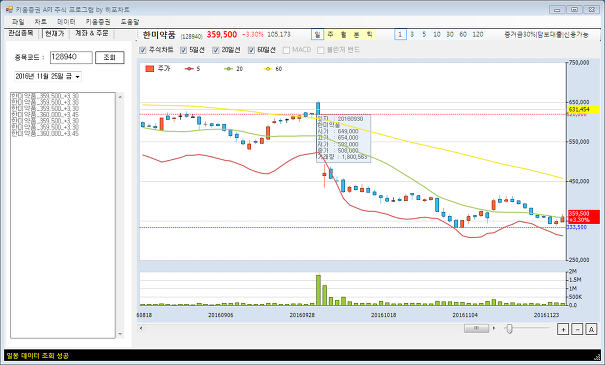Click the last 한미약품 row in the watchlist

coord(45,133)
